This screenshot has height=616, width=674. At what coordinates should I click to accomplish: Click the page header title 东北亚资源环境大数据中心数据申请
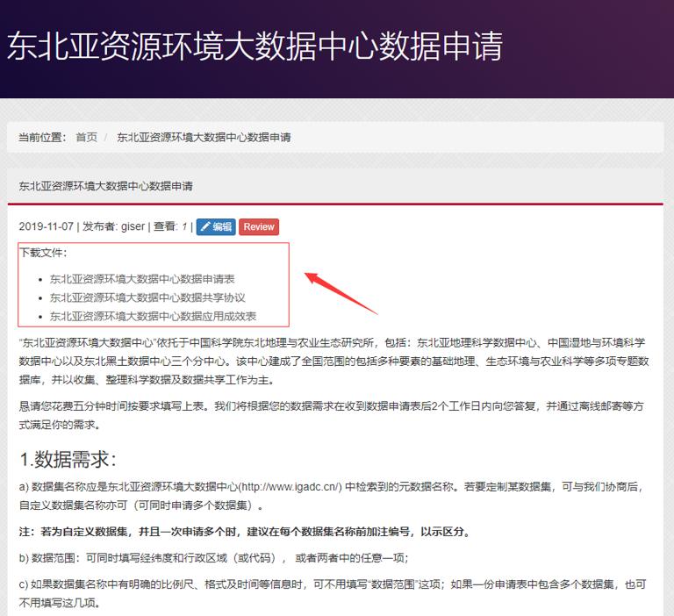[x=255, y=46]
